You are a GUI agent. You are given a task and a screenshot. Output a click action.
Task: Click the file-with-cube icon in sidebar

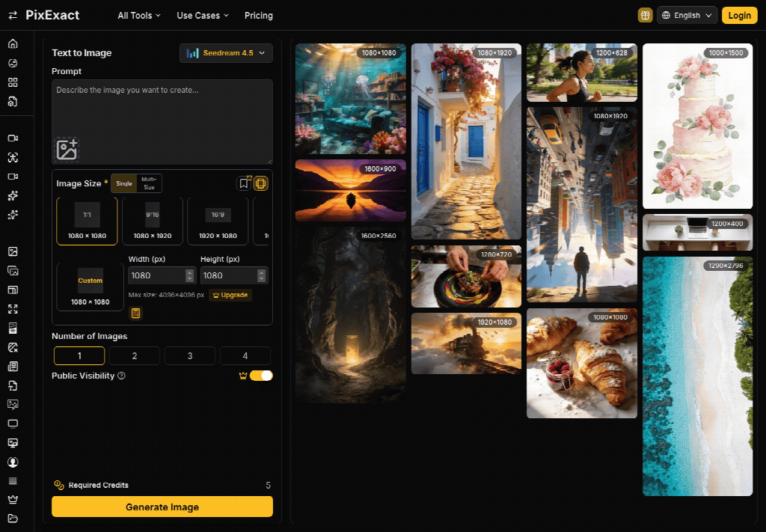coord(13,101)
